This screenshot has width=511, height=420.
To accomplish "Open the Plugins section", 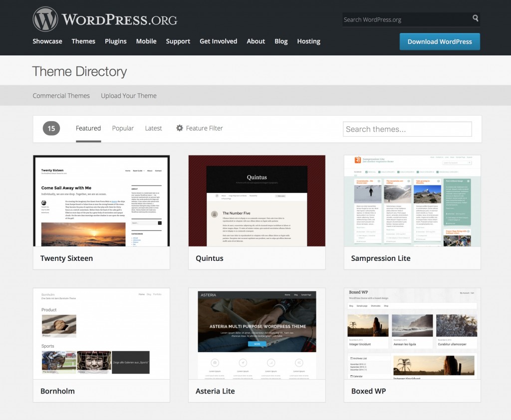I will tap(115, 41).
